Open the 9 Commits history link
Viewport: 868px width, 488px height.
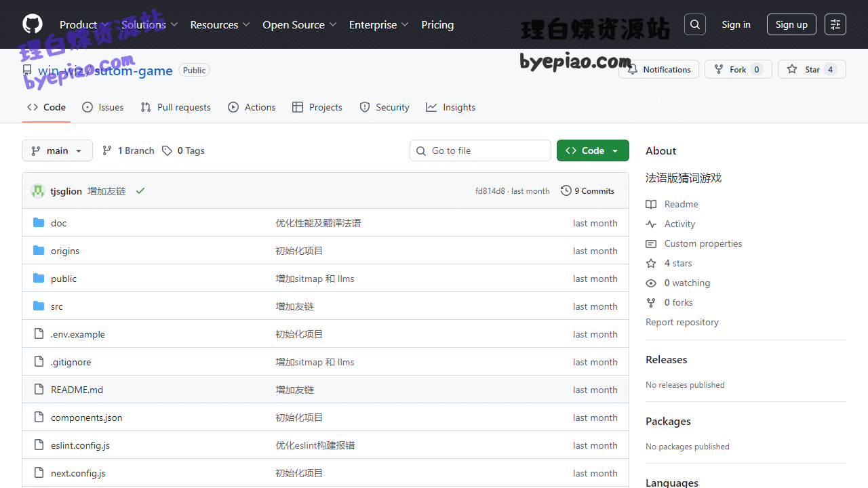(x=587, y=191)
